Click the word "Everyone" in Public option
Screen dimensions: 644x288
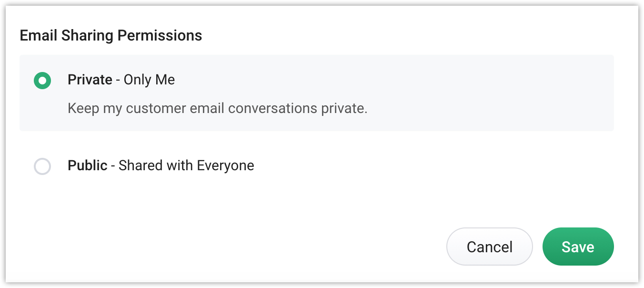(225, 165)
